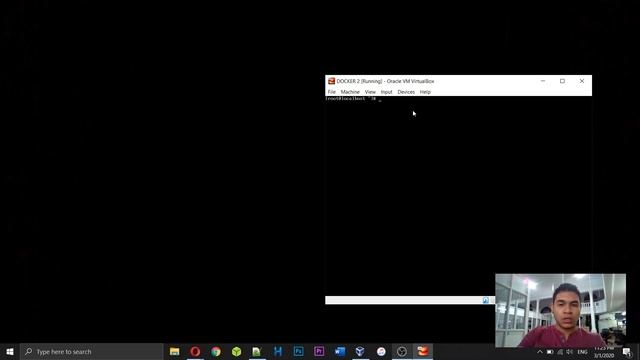The height and width of the screenshot is (360, 640).
Task: Open Opera browser from the taskbar
Action: tap(195, 351)
